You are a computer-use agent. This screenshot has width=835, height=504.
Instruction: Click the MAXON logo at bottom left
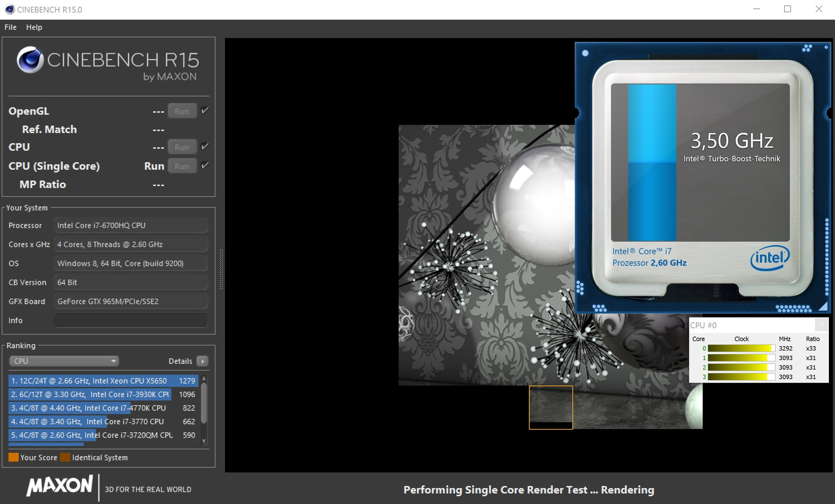click(60, 486)
